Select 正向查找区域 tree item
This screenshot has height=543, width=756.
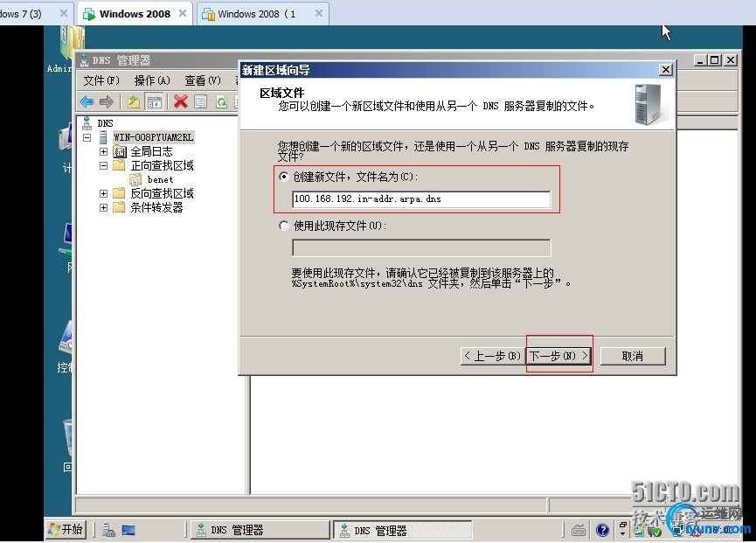(162, 165)
